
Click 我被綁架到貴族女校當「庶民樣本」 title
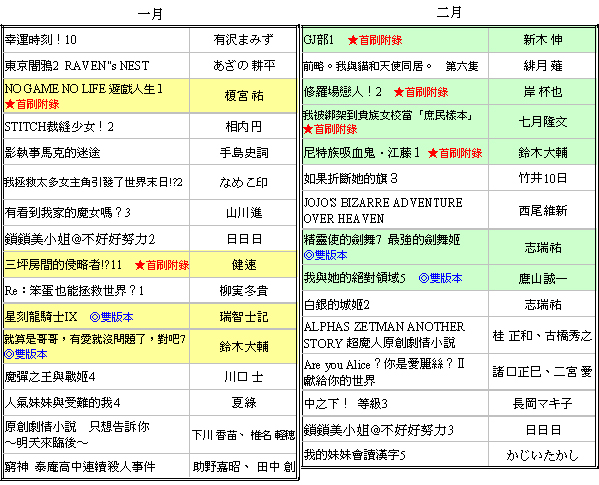coord(388,115)
